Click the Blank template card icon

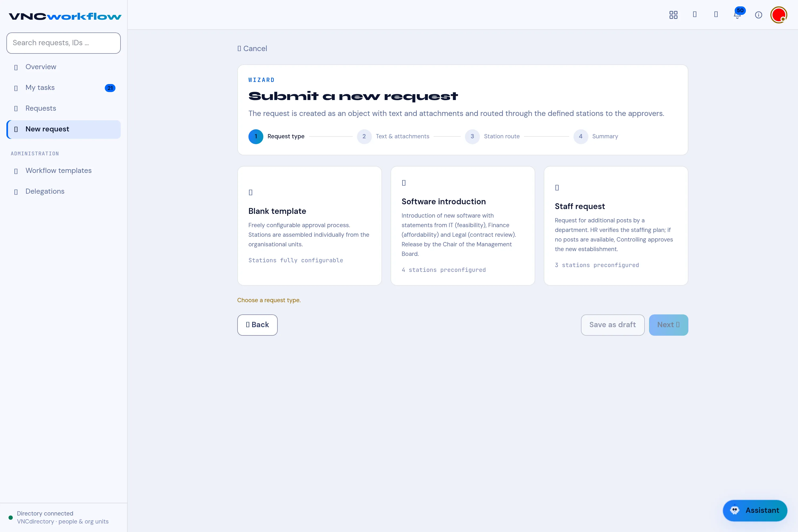point(251,192)
